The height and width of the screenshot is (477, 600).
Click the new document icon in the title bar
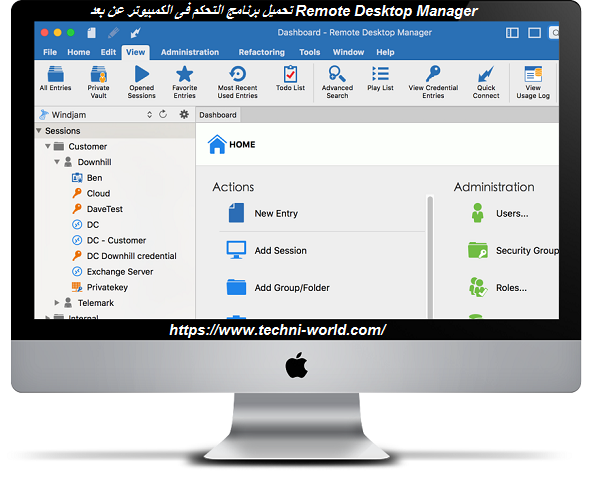click(x=91, y=33)
